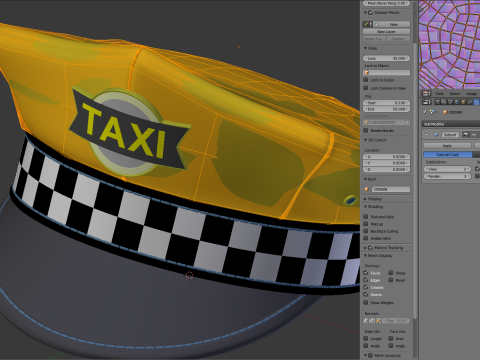Click Apply on the Subsurf modifier
Viewport: 480px width, 360px height.
click(447, 146)
